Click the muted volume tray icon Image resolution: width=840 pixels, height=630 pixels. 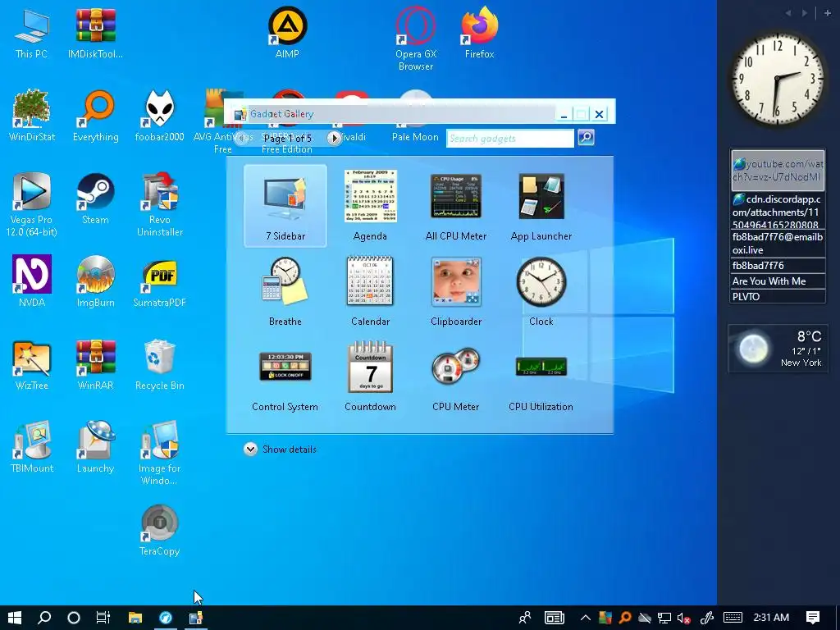pos(683,618)
